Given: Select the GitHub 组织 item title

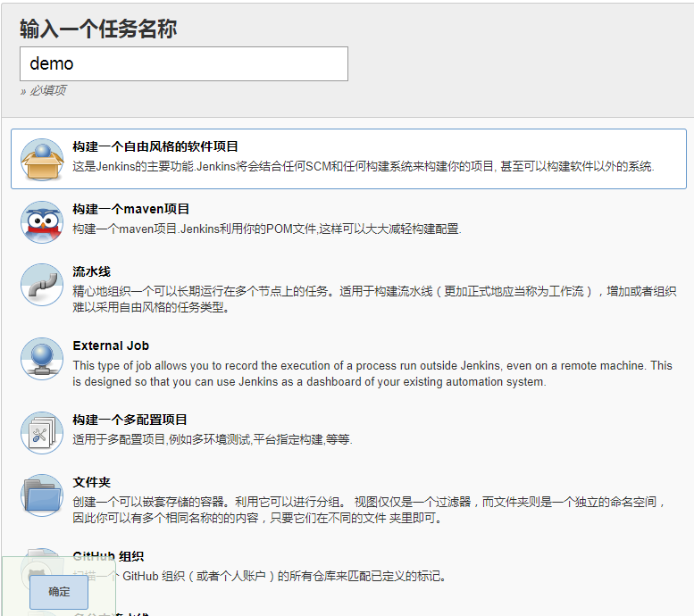Looking at the screenshot, I should 108,556.
